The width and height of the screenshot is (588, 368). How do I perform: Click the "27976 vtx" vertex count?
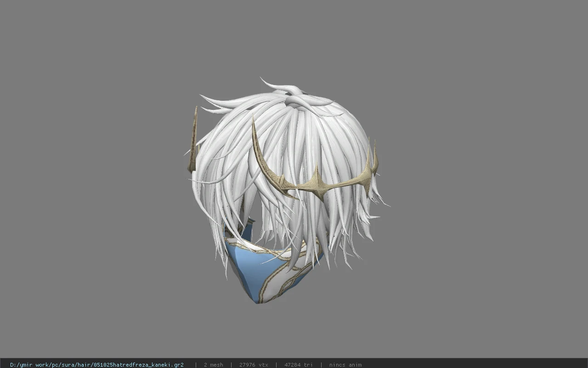tap(254, 365)
